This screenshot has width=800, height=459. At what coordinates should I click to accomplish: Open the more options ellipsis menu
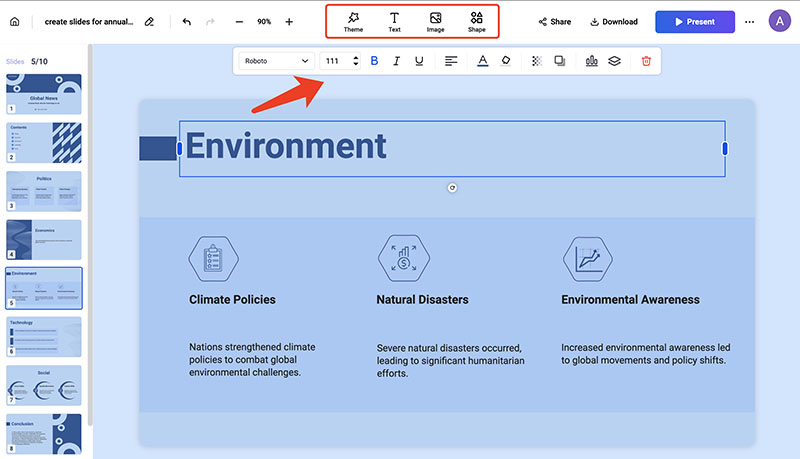point(749,22)
